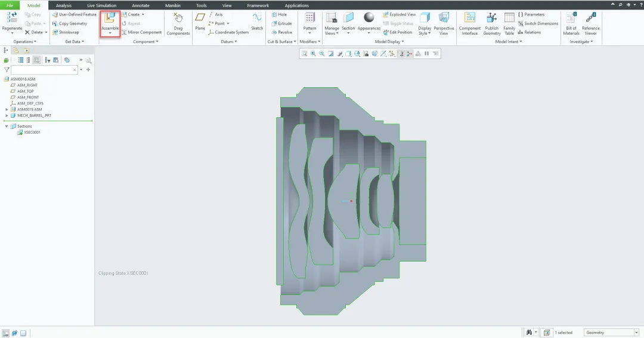
Task: Toggle Perspective View display
Action: click(444, 23)
